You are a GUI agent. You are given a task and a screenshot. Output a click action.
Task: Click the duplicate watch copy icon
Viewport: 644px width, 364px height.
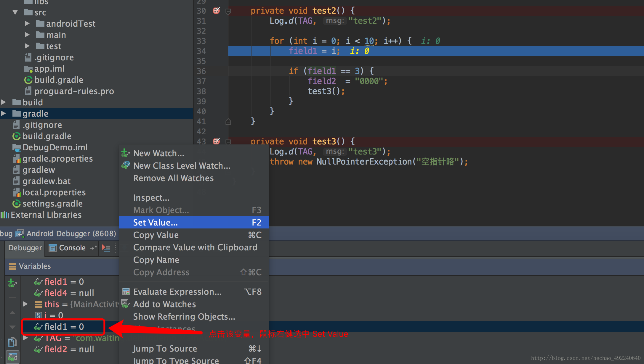coord(12,342)
